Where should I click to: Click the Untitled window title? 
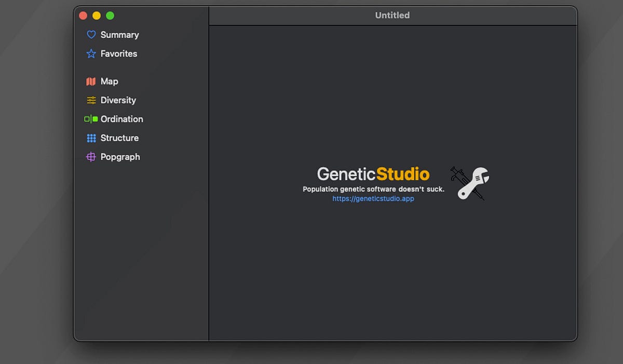(x=392, y=15)
